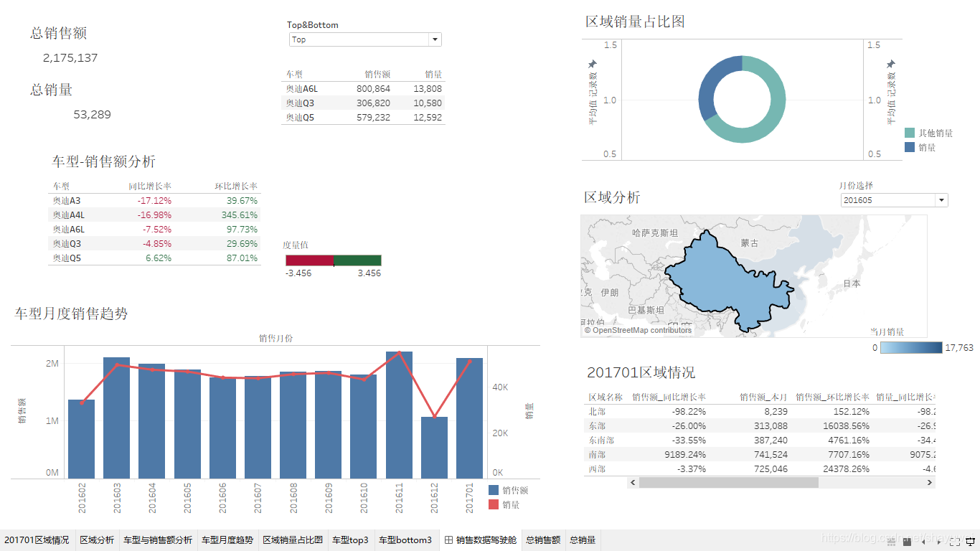Viewport: 980px width, 551px height.
Task: Switch to the 总销量 sheet tab
Action: click(583, 540)
